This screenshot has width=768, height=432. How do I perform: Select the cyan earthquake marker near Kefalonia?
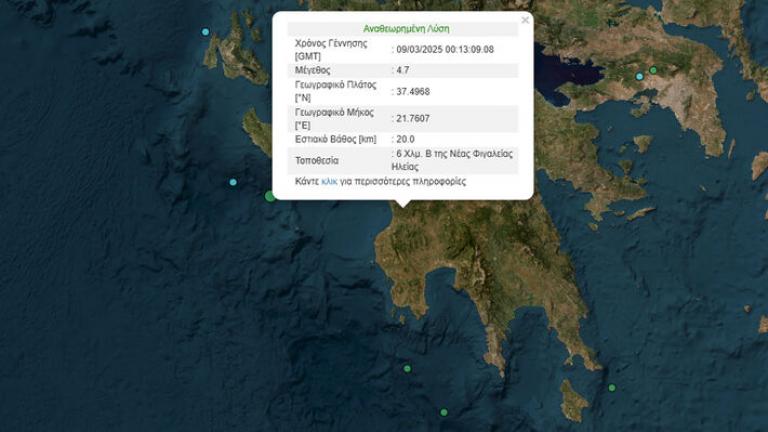(206, 32)
